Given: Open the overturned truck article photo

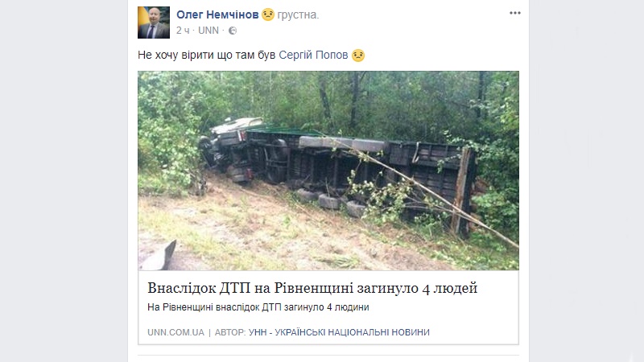Looking at the screenshot, I should coord(328,171).
